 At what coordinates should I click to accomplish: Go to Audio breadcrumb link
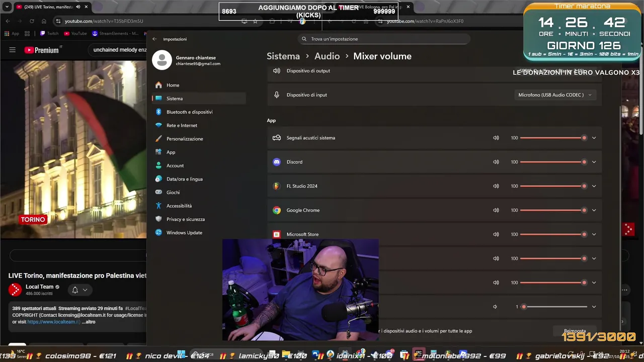tap(327, 56)
